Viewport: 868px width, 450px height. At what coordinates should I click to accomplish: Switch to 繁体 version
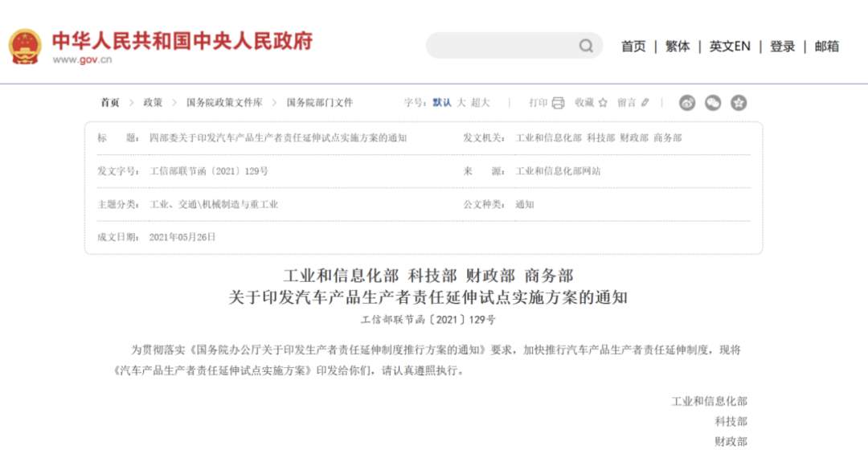(678, 47)
